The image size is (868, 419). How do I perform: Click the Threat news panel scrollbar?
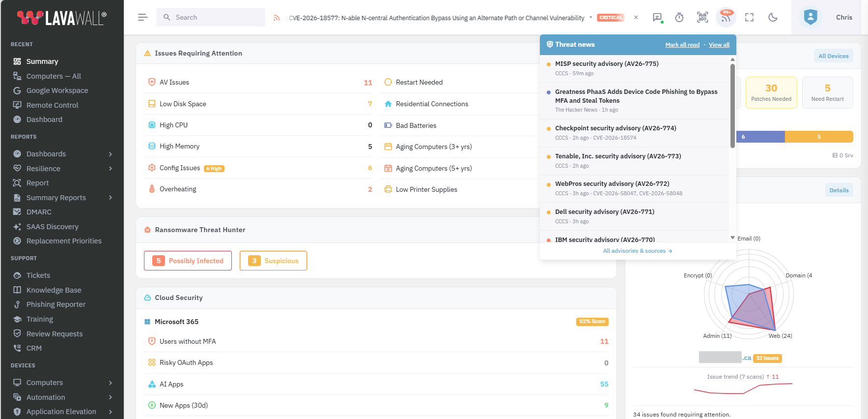[732, 106]
